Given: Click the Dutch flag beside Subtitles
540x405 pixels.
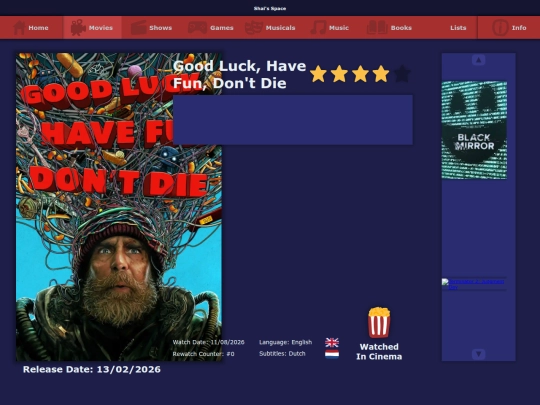Looking at the screenshot, I should tap(332, 354).
